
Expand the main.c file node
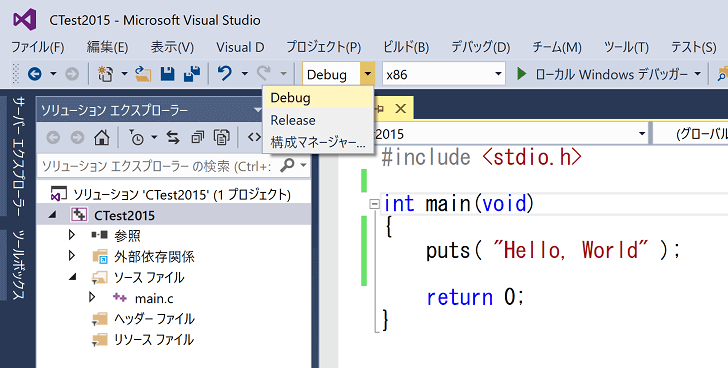point(92,297)
